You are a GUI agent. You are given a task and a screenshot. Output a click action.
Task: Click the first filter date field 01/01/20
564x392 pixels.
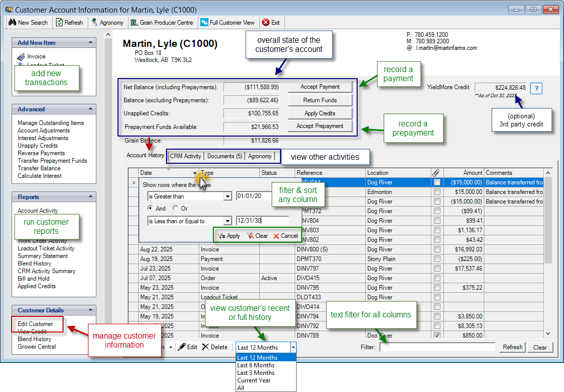pos(254,196)
